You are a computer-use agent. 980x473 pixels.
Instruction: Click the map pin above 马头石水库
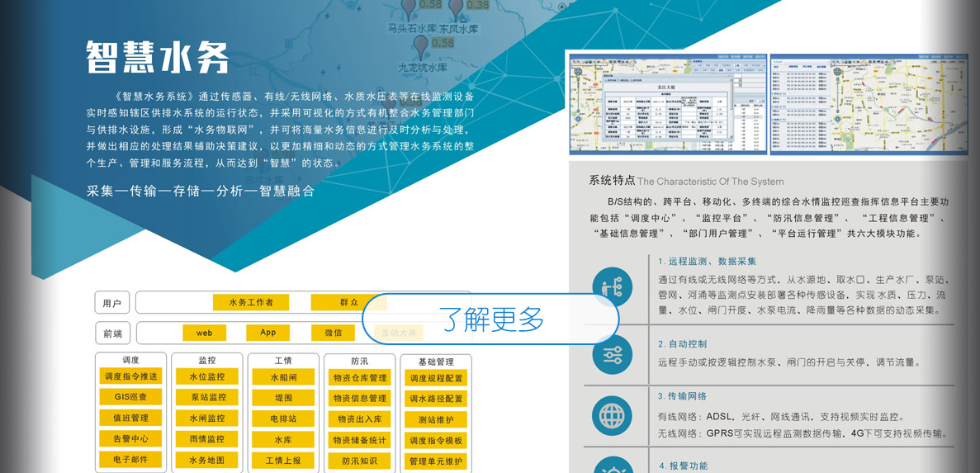pos(409,8)
